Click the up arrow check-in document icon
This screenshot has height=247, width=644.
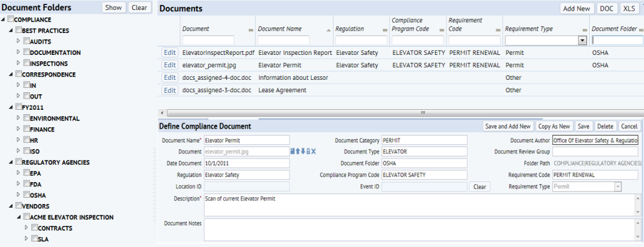tap(298, 152)
